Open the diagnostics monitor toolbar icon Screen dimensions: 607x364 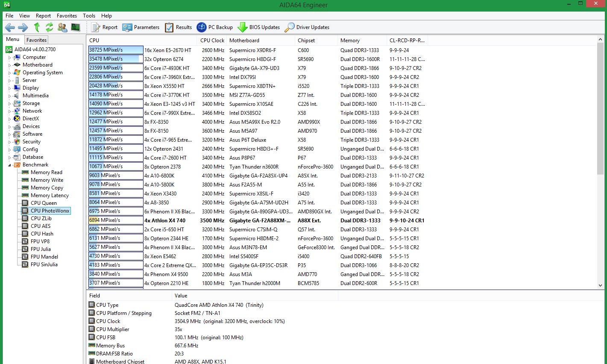pos(76,27)
